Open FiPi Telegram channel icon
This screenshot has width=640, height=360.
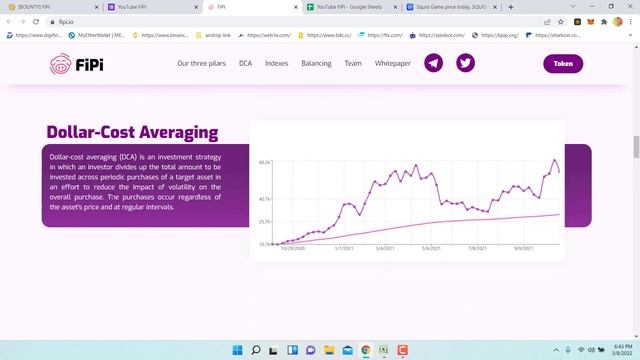pyautogui.click(x=433, y=63)
